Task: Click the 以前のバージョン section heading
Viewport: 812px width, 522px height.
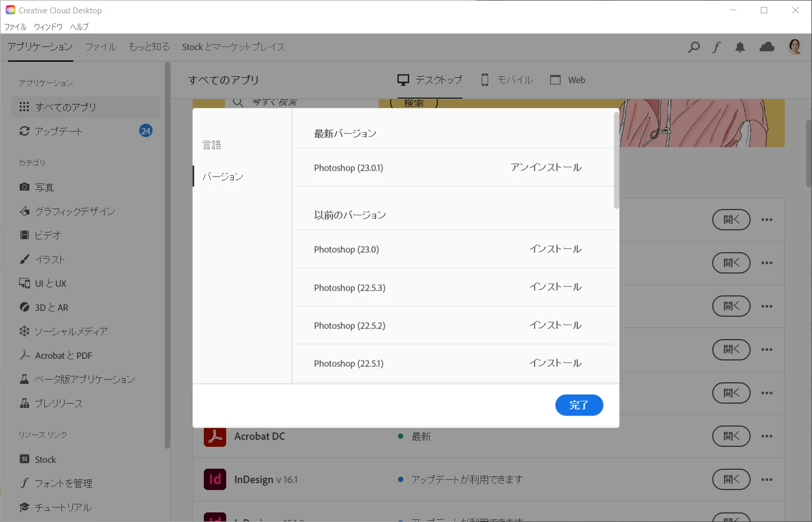Action: click(350, 215)
